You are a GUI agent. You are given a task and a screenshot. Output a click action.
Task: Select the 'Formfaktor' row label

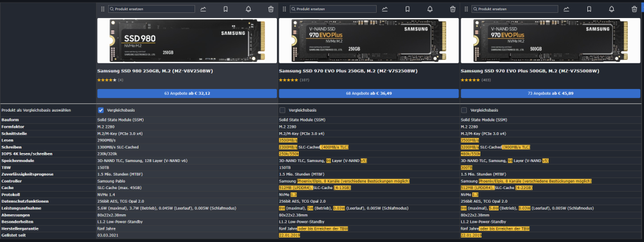[12, 126]
